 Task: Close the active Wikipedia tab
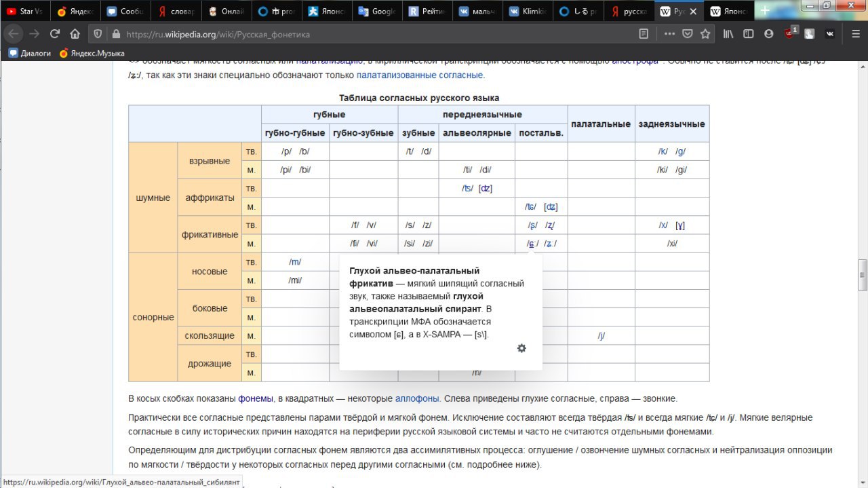(x=694, y=12)
